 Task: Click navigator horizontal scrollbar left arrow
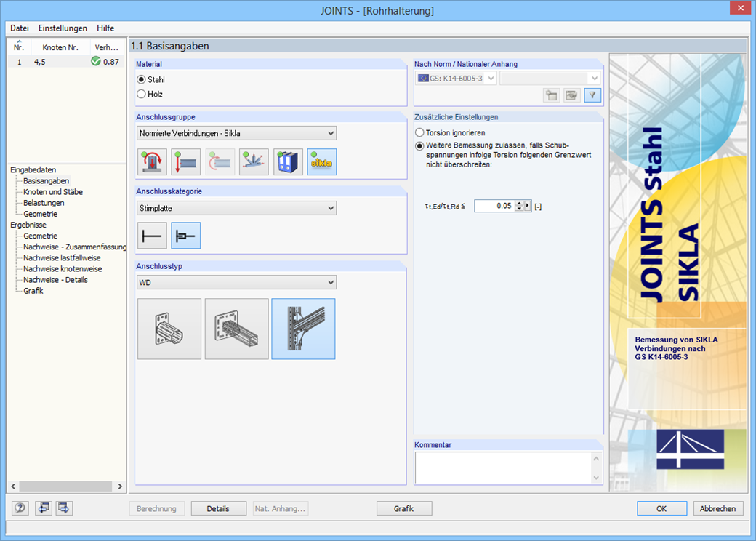point(14,486)
